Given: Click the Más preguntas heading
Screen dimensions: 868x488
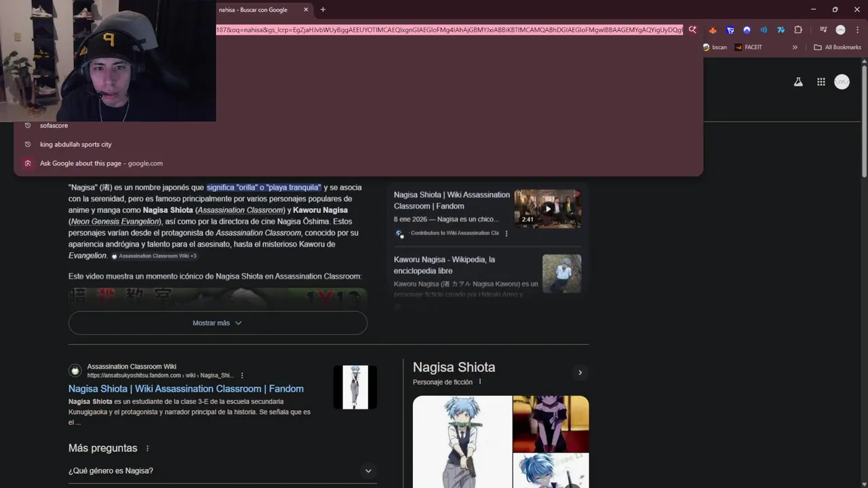Looking at the screenshot, I should click(x=102, y=448).
